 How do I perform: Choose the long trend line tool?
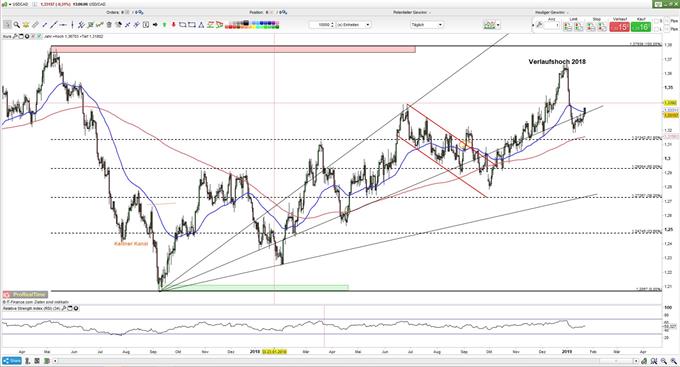[x=53, y=25]
